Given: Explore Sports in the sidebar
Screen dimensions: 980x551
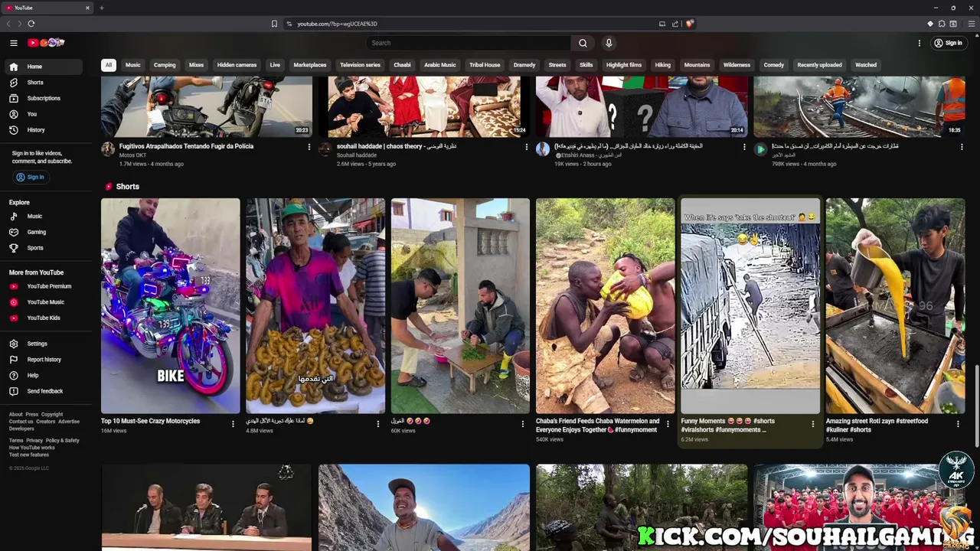Looking at the screenshot, I should coord(43,248).
